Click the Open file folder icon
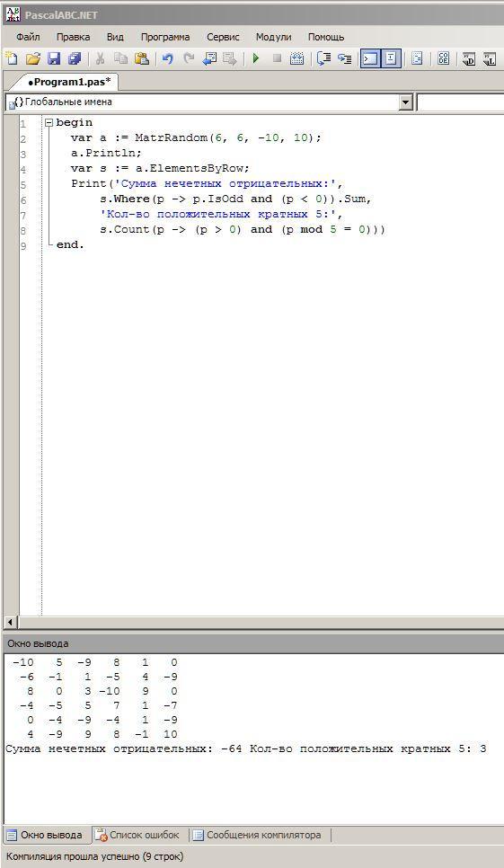This screenshot has width=504, height=868. 33,58
